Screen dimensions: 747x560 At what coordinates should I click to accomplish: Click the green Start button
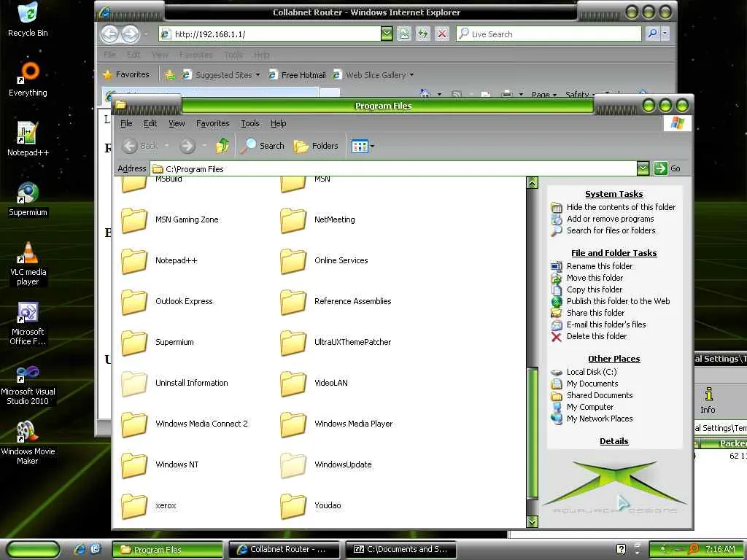pyautogui.click(x=34, y=549)
